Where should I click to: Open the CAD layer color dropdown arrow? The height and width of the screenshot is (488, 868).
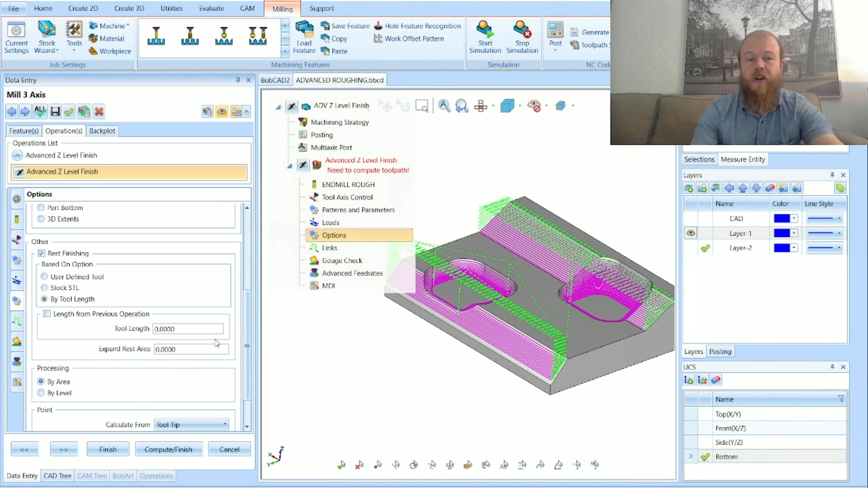point(794,219)
